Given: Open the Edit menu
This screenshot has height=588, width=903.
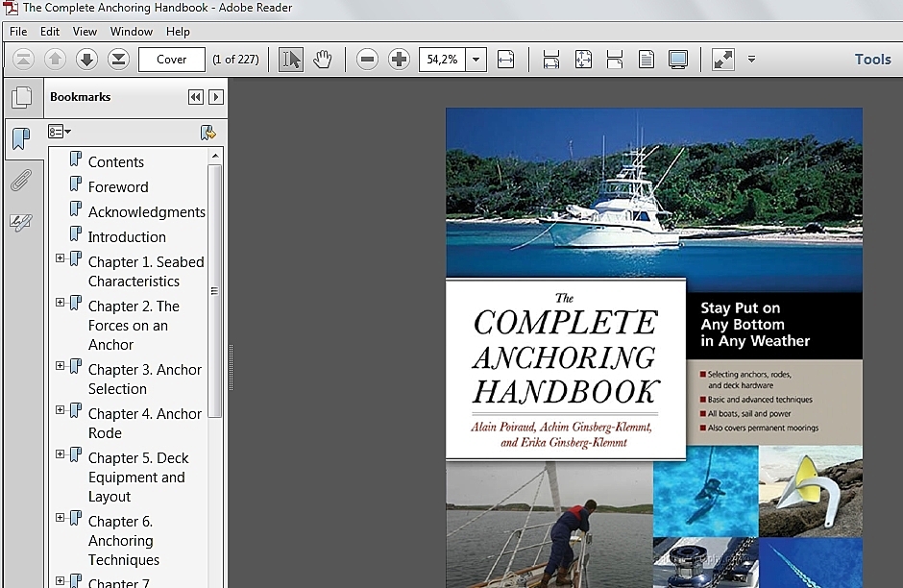Looking at the screenshot, I should (50, 32).
